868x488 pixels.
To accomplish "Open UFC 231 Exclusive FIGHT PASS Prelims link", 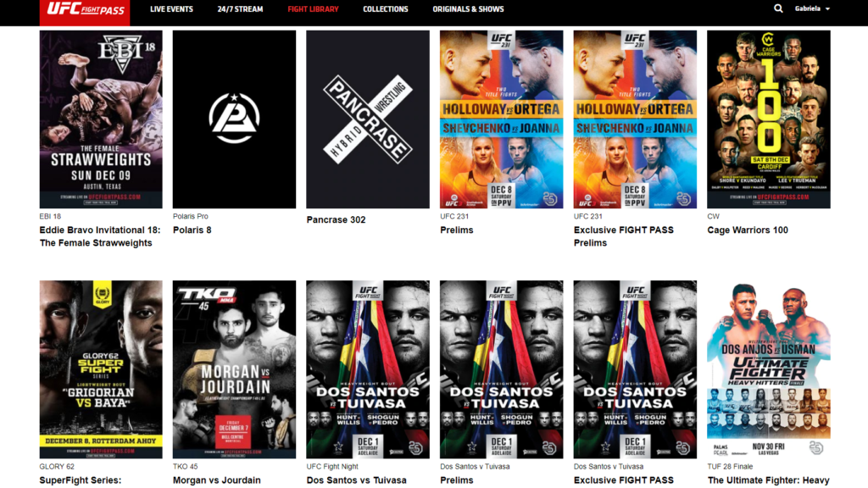I will point(623,236).
